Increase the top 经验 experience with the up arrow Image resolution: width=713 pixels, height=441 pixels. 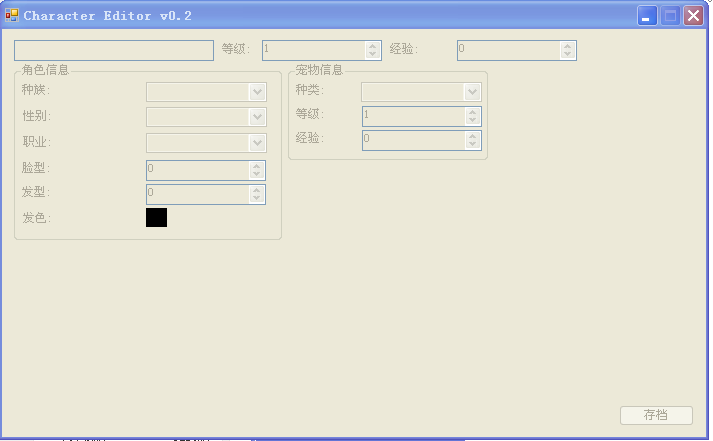click(x=567, y=46)
